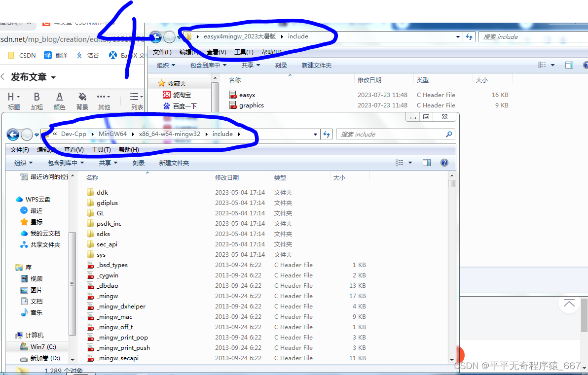Select the GL folder icon
This screenshot has height=375, width=588.
point(90,213)
